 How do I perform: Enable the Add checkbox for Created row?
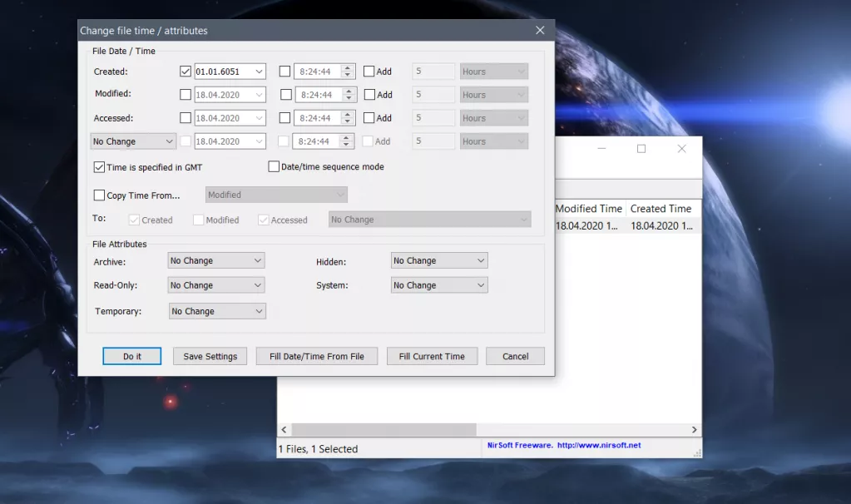tap(369, 72)
